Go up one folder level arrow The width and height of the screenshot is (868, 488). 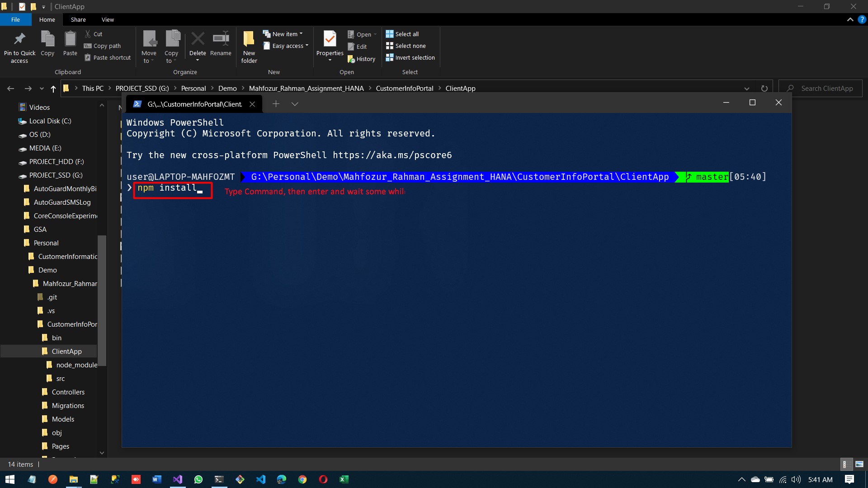(x=53, y=89)
